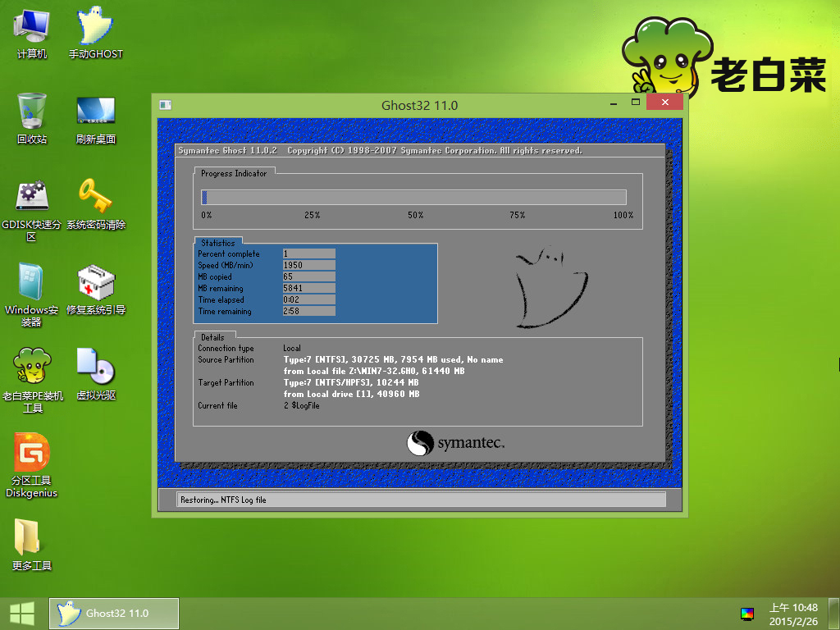The width and height of the screenshot is (840, 630).
Task: Open the 系统密码清除 key icon
Action: [96, 204]
